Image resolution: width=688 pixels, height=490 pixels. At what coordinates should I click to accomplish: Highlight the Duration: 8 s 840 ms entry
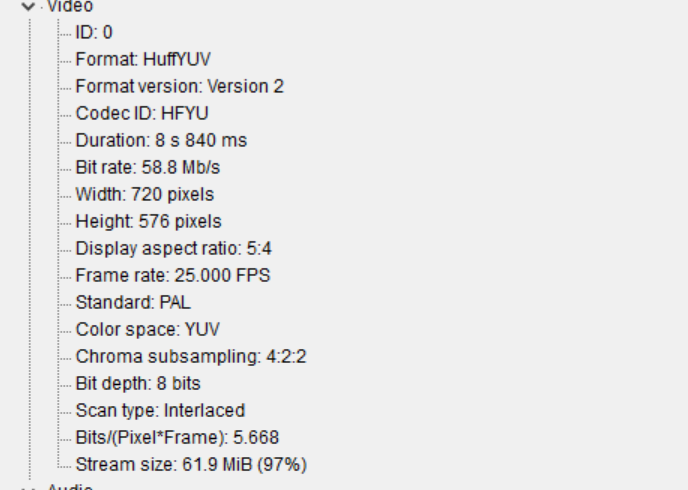click(161, 140)
